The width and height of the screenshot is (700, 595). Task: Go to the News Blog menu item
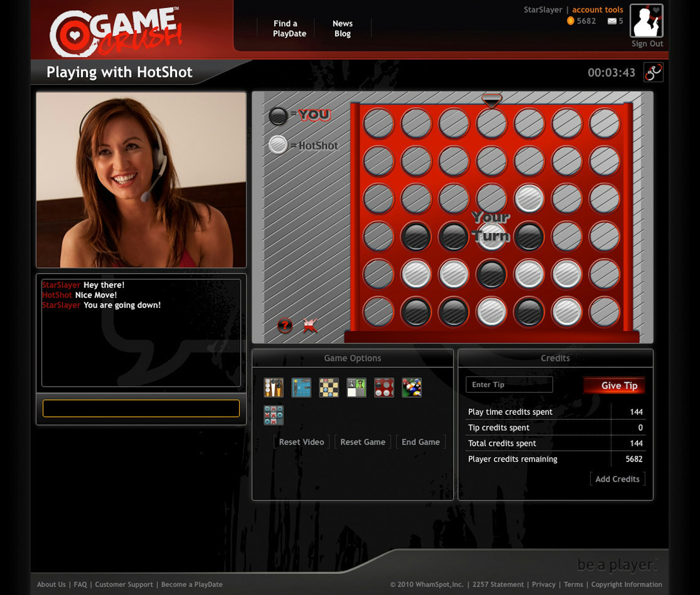pyautogui.click(x=342, y=28)
